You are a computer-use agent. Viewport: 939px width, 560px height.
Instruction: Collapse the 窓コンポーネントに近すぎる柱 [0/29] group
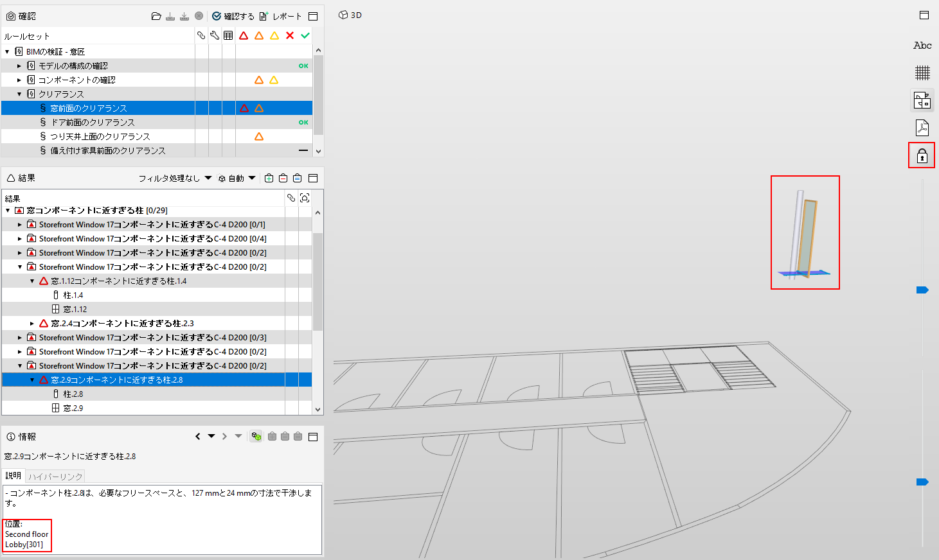tap(8, 211)
